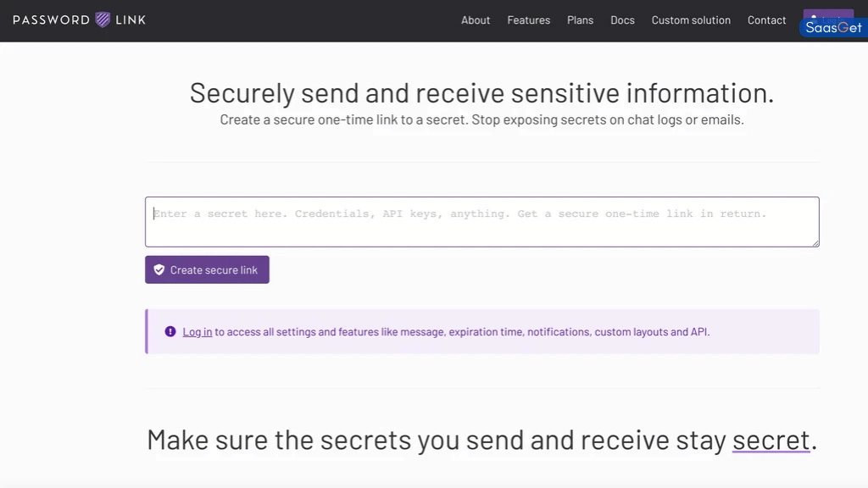868x488 pixels.
Task: Click the Log In button at top right
Action: click(828, 15)
